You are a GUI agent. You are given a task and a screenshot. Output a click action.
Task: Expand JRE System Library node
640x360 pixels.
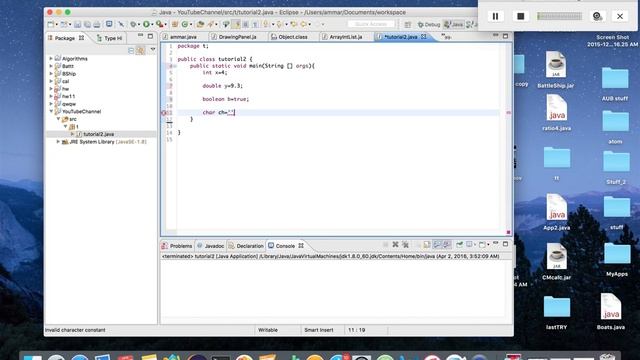(x=58, y=142)
